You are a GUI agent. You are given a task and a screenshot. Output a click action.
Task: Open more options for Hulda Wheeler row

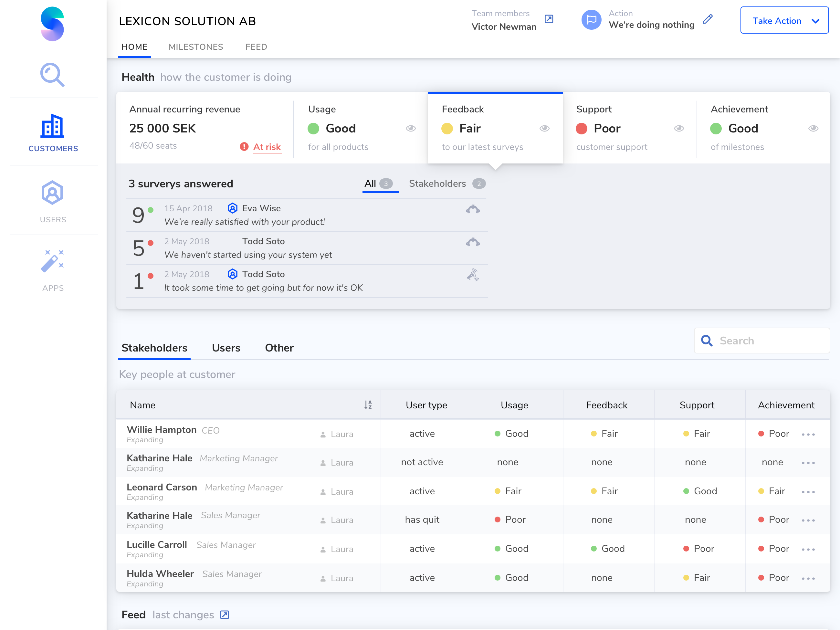808,578
